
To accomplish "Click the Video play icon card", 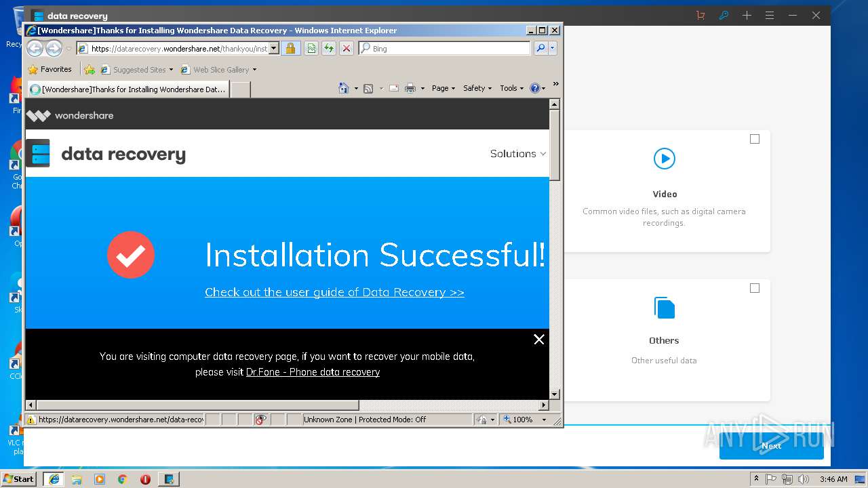I will click(x=665, y=159).
